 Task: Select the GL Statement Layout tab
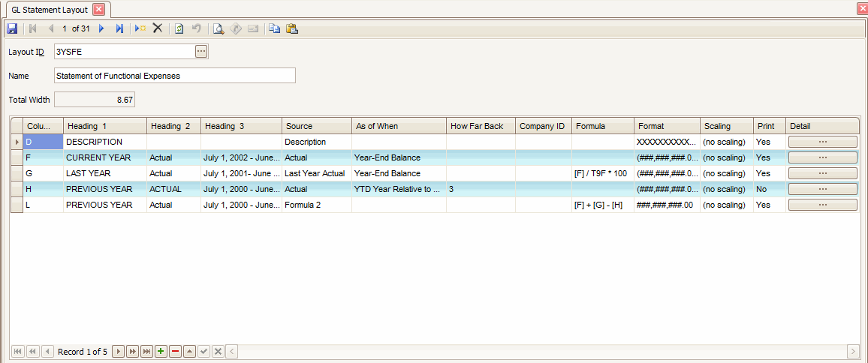point(50,10)
